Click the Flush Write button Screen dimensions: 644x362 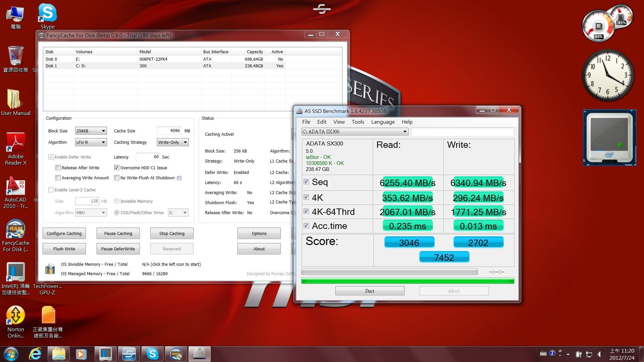(x=64, y=249)
